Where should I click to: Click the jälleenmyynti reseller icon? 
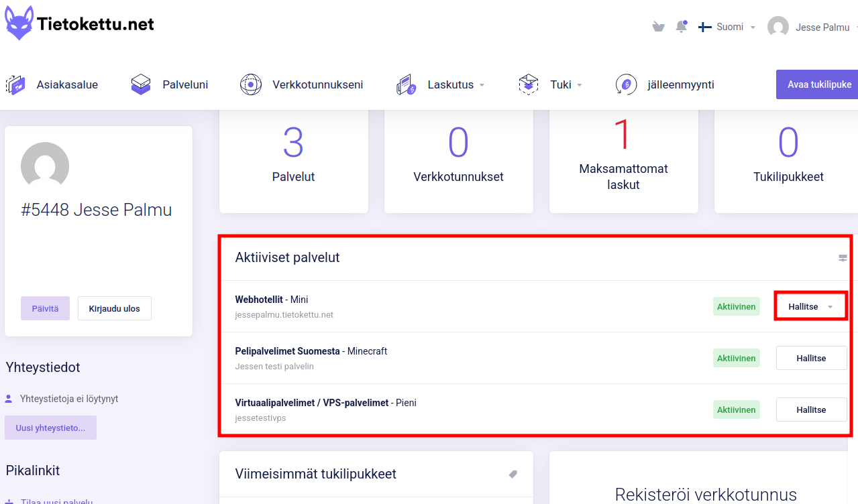coord(626,85)
